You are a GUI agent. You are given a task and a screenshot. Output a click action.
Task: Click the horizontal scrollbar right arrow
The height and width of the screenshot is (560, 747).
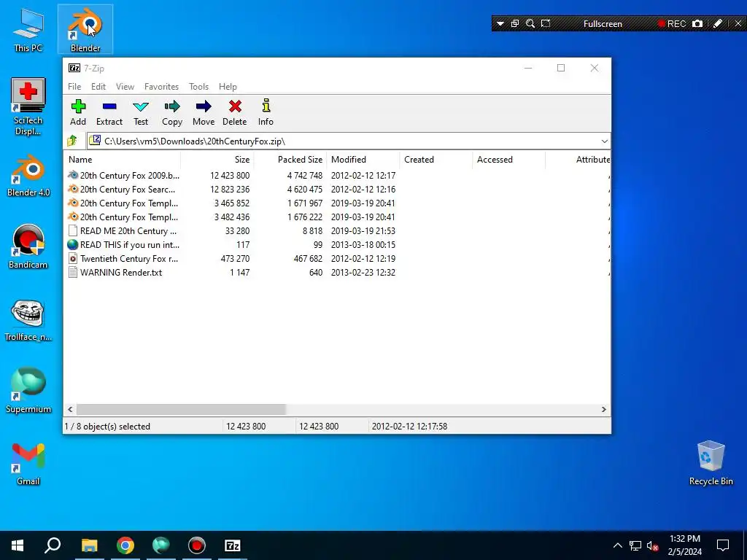(x=603, y=410)
